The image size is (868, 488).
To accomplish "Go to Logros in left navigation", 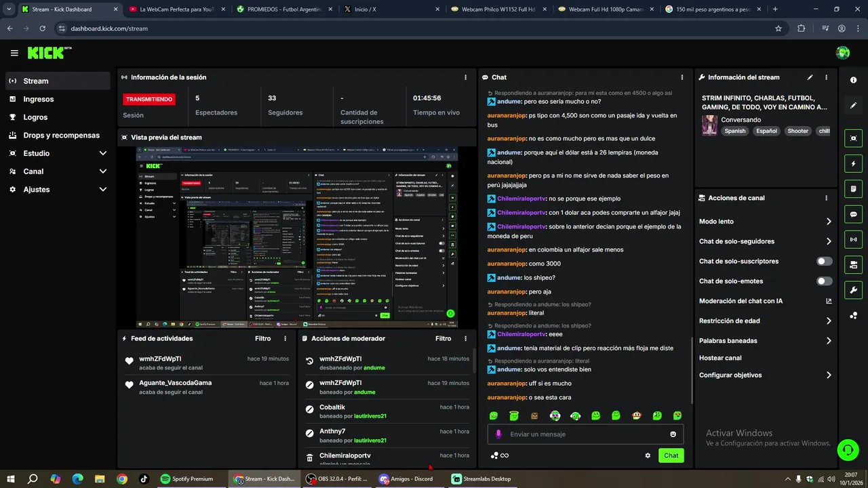I will pos(58,117).
